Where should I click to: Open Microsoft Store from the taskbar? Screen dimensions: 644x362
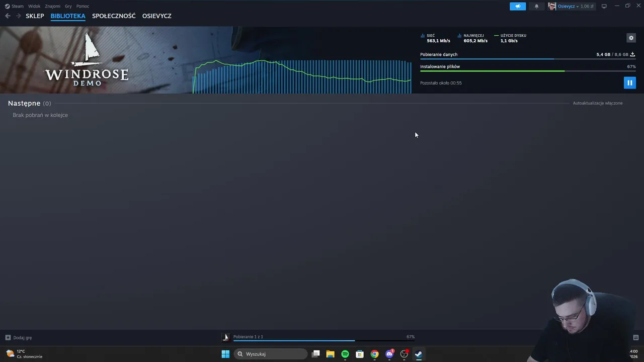pyautogui.click(x=360, y=354)
